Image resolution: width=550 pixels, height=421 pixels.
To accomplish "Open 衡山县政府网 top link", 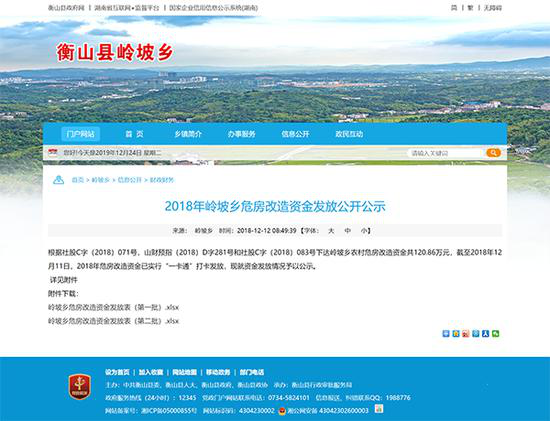I will click(x=66, y=8).
